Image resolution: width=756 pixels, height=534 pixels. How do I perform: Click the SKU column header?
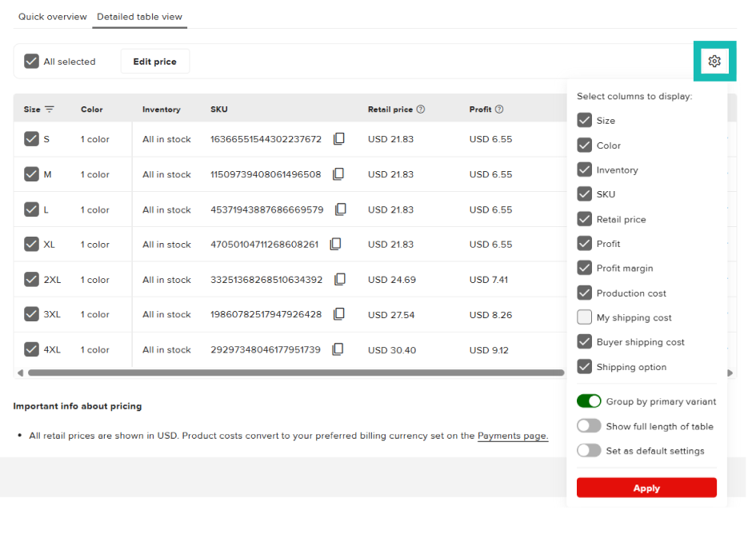[219, 110]
